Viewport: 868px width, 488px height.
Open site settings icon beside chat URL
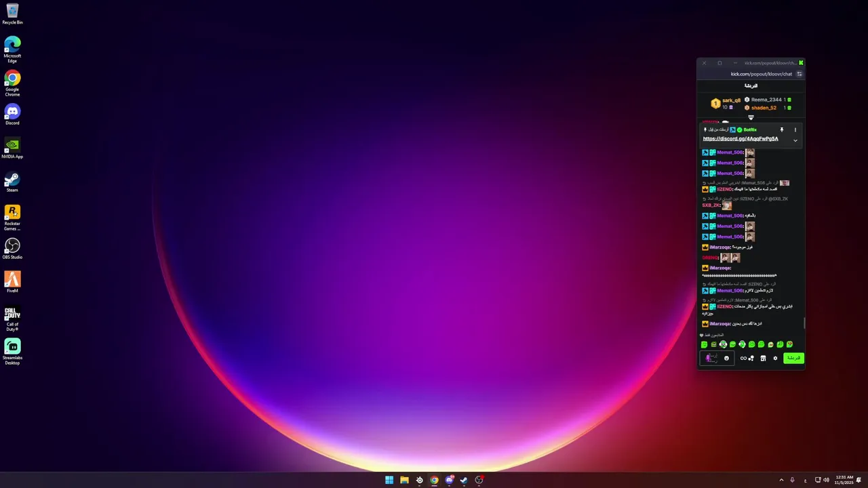(800, 74)
